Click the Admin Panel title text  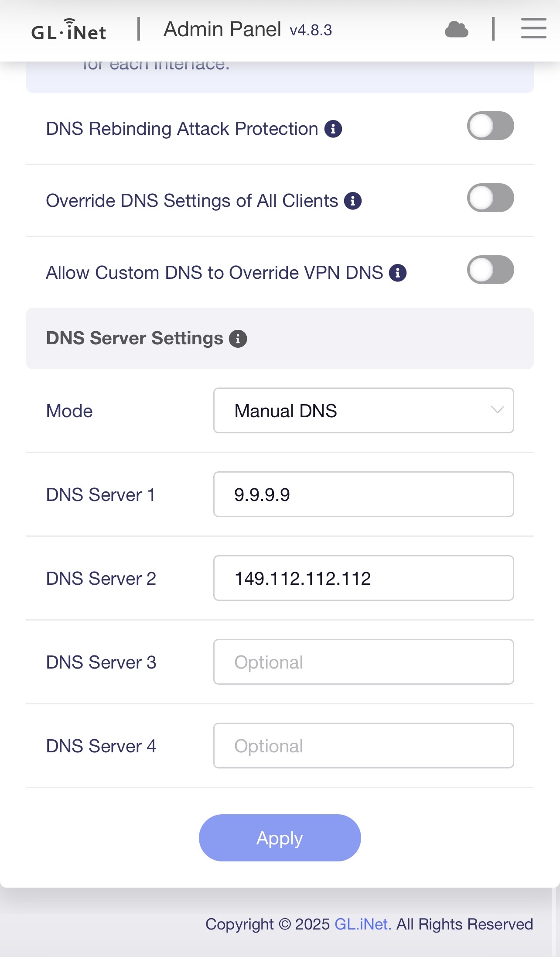pos(222,30)
